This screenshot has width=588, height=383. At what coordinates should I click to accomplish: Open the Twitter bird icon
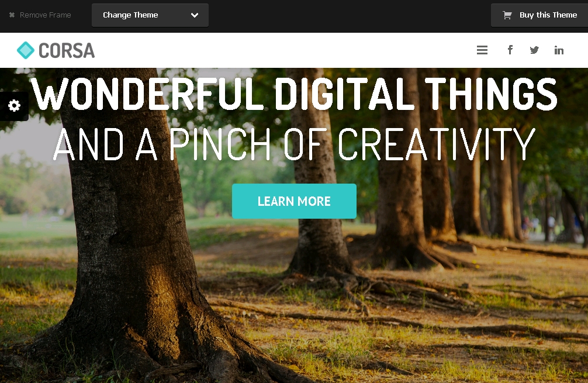click(x=534, y=50)
